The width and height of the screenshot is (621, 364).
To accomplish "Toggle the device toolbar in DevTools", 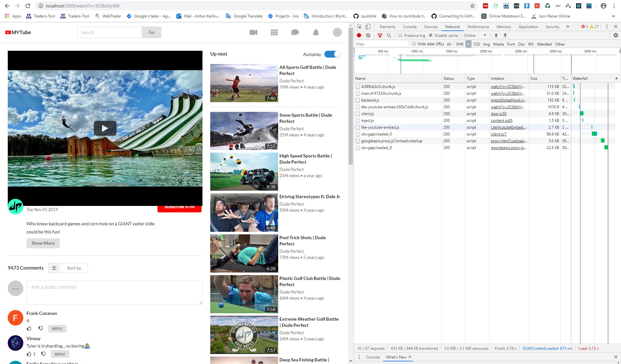I will (367, 27).
